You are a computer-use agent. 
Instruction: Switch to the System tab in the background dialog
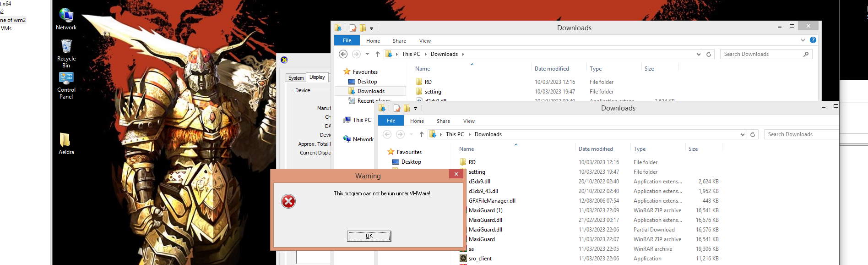coord(296,78)
